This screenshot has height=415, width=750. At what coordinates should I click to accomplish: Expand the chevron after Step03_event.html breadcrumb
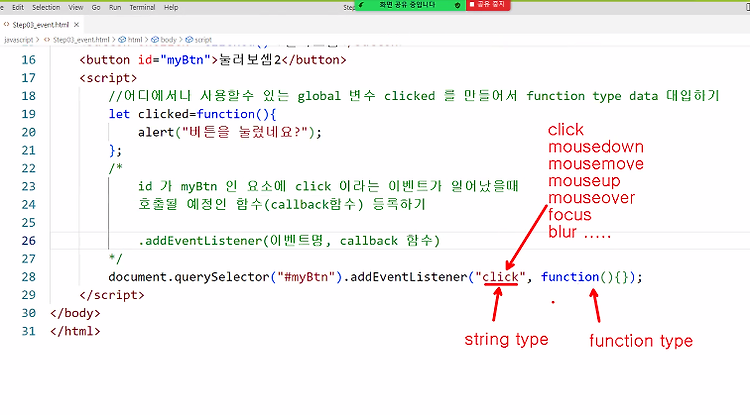coord(114,40)
